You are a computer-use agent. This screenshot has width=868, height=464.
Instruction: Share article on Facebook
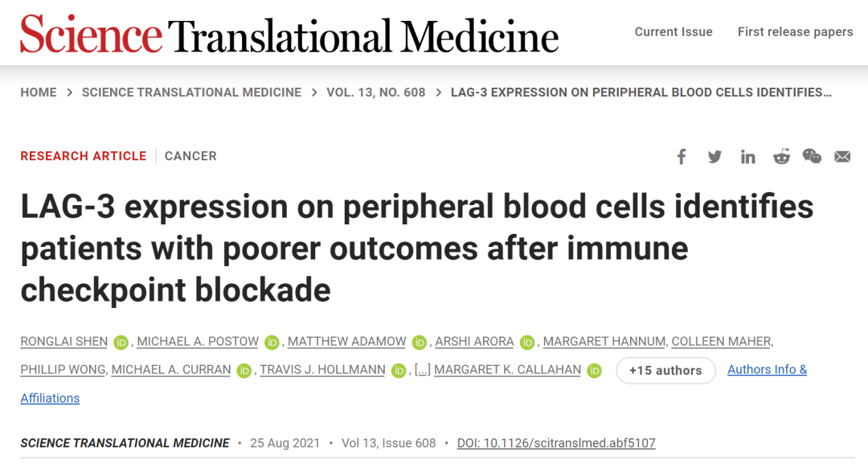tap(682, 156)
